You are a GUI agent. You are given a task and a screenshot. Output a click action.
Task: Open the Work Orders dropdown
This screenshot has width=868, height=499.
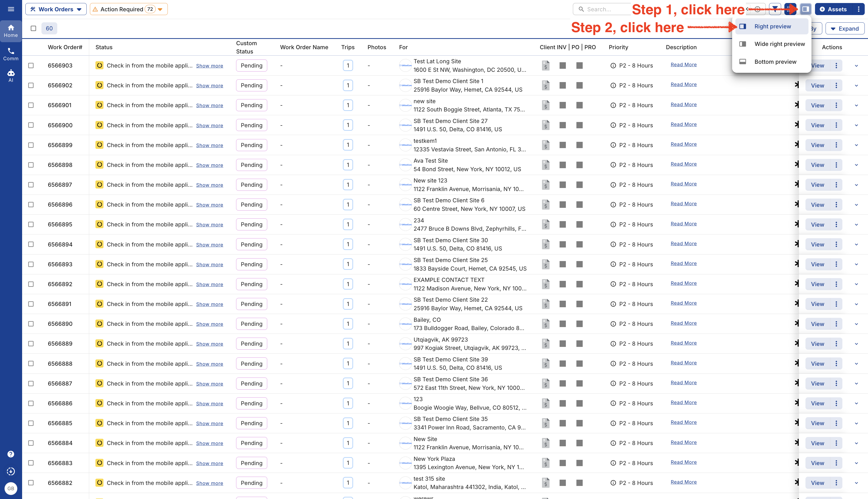point(56,9)
